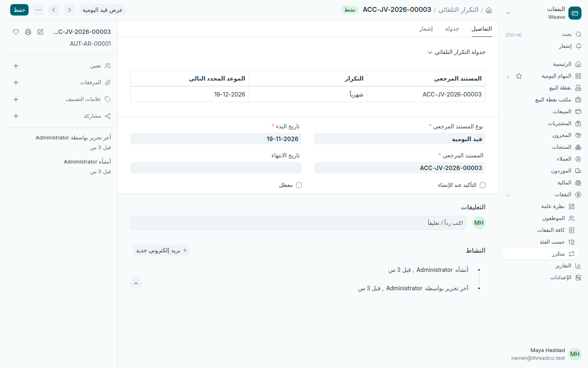Image resolution: width=588 pixels, height=368 pixels.
Task: Add an attachment with المرفقات plus icon
Action: click(16, 83)
